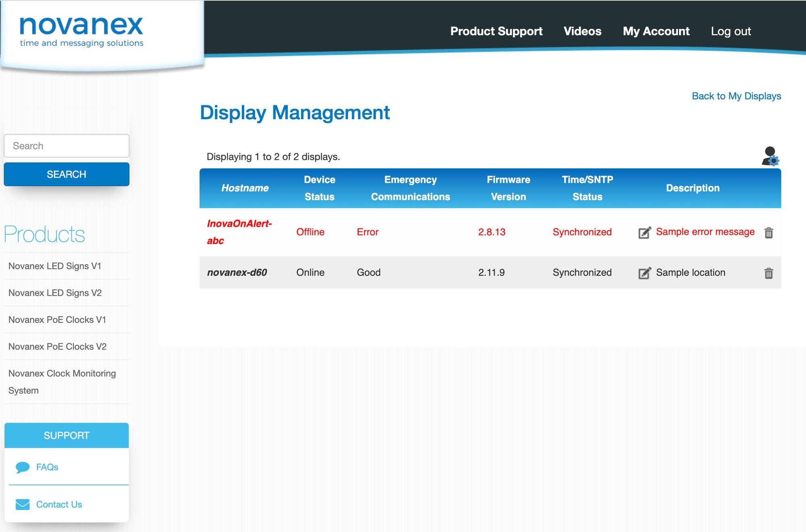The width and height of the screenshot is (806, 532).
Task: Delete the novanex-d60 display entry
Action: [769, 273]
